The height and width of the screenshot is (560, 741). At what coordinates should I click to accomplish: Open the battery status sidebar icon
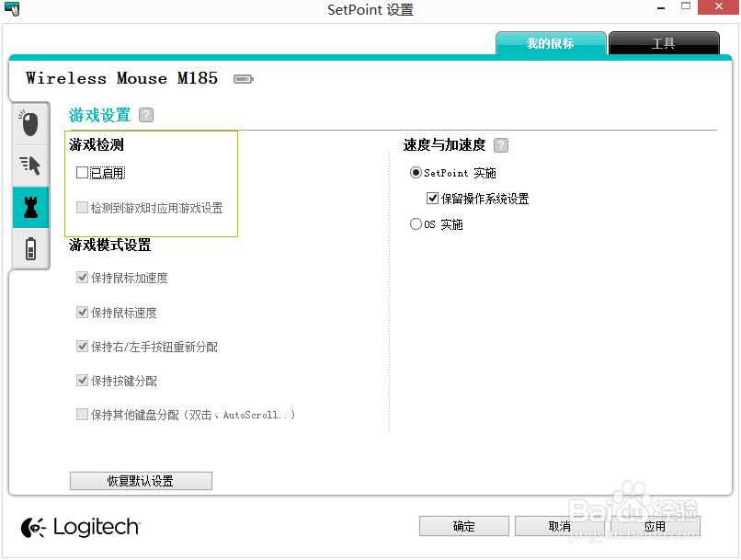(x=30, y=248)
